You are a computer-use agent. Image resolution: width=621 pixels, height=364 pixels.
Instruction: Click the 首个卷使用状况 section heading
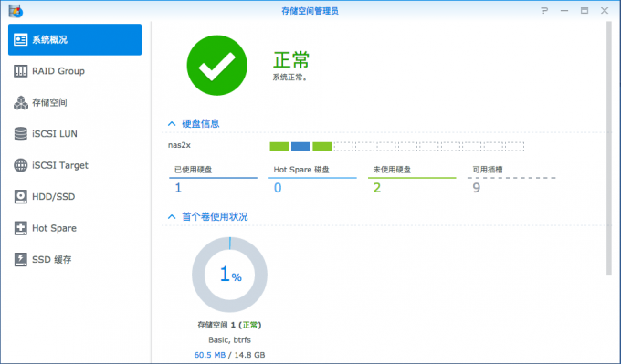[215, 217]
